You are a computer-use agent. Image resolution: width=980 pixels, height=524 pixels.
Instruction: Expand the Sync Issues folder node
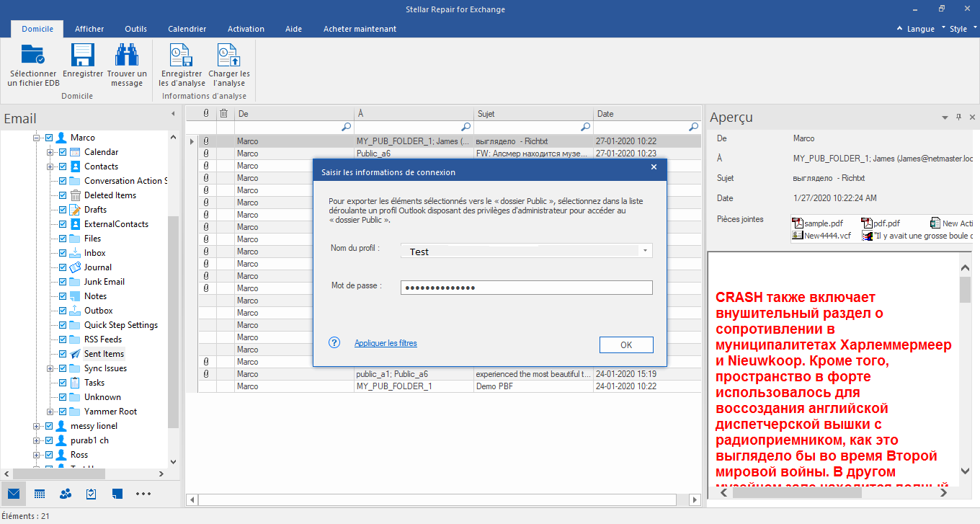pos(50,368)
